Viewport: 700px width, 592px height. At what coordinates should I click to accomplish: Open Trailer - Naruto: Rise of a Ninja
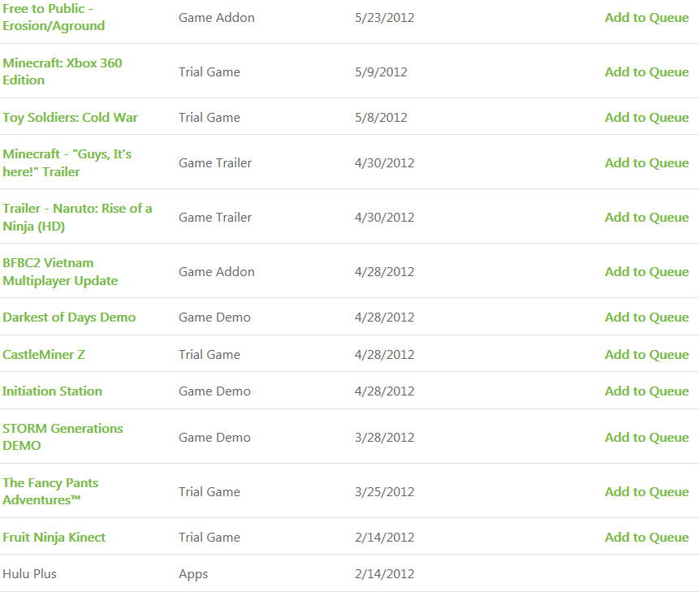[77, 218]
